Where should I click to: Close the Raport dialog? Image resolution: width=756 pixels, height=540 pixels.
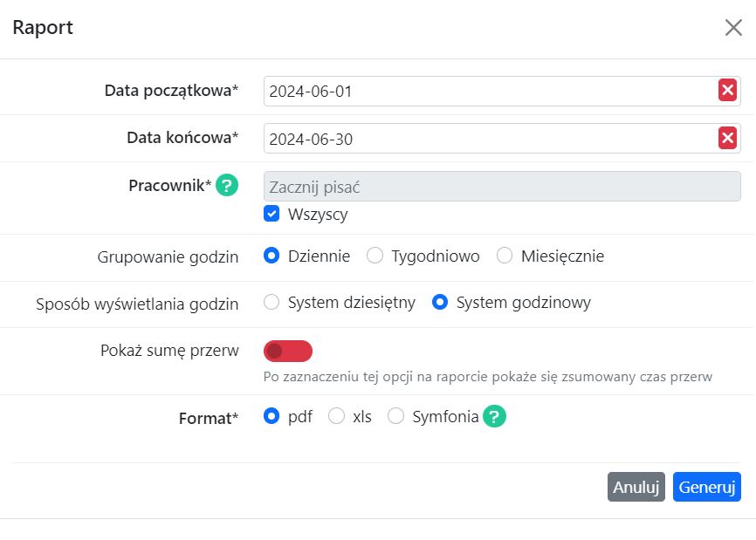click(x=732, y=27)
